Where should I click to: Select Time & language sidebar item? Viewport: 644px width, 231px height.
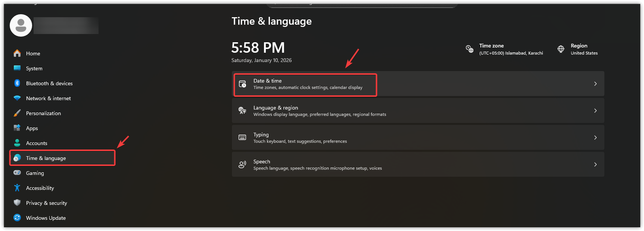[x=46, y=158]
